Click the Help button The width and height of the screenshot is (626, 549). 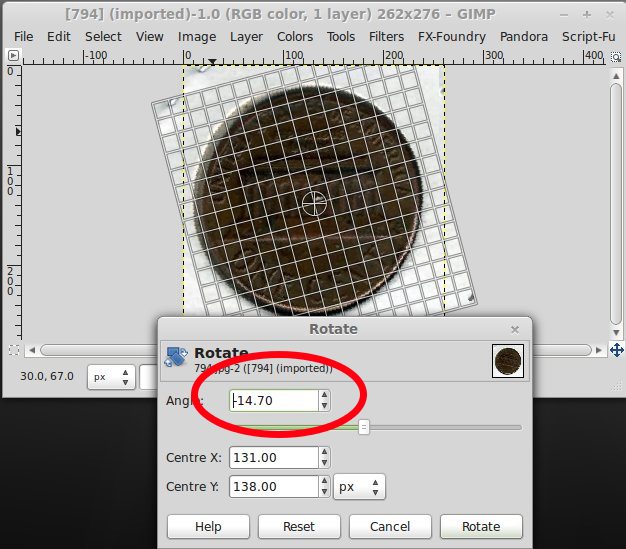click(208, 527)
